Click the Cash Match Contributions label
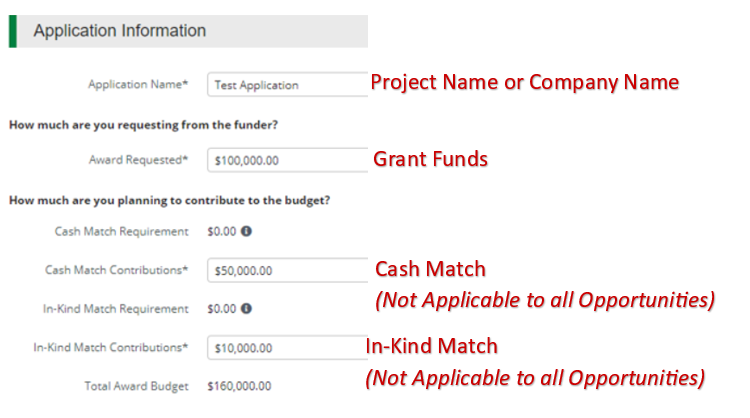 point(116,270)
